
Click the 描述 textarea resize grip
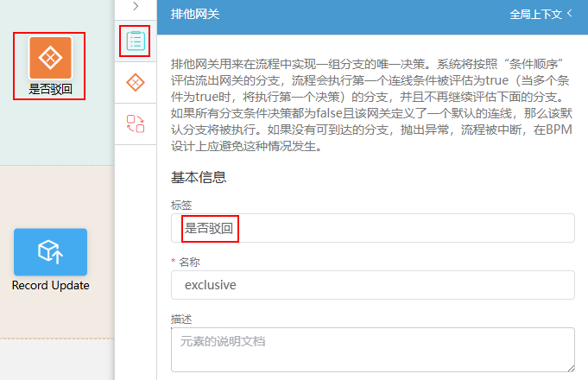coord(571,369)
